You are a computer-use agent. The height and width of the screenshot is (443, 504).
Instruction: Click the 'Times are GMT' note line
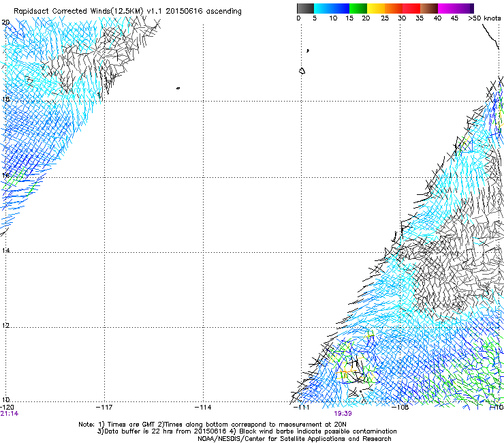[212, 425]
